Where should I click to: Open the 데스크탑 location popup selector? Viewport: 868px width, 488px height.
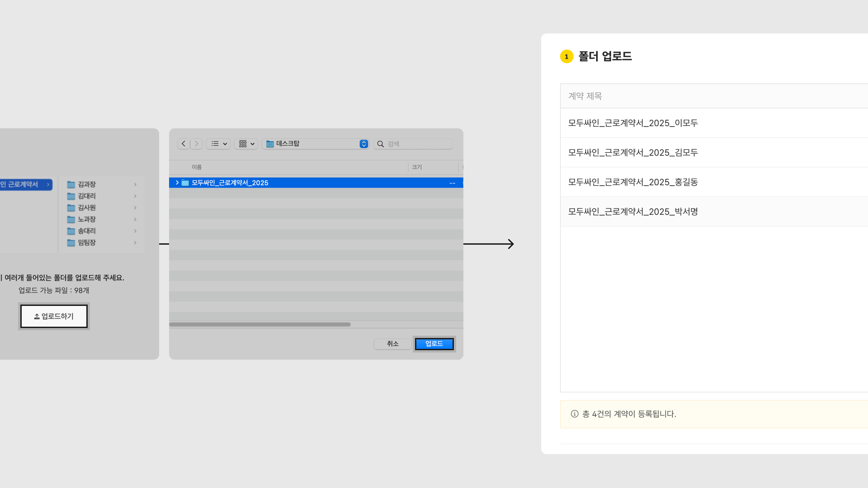[x=316, y=144]
